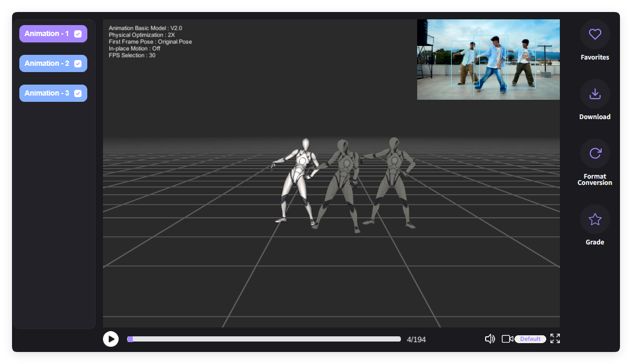Mute audio with the speaker icon
Viewport: 632px width, 364px height.
coord(490,339)
